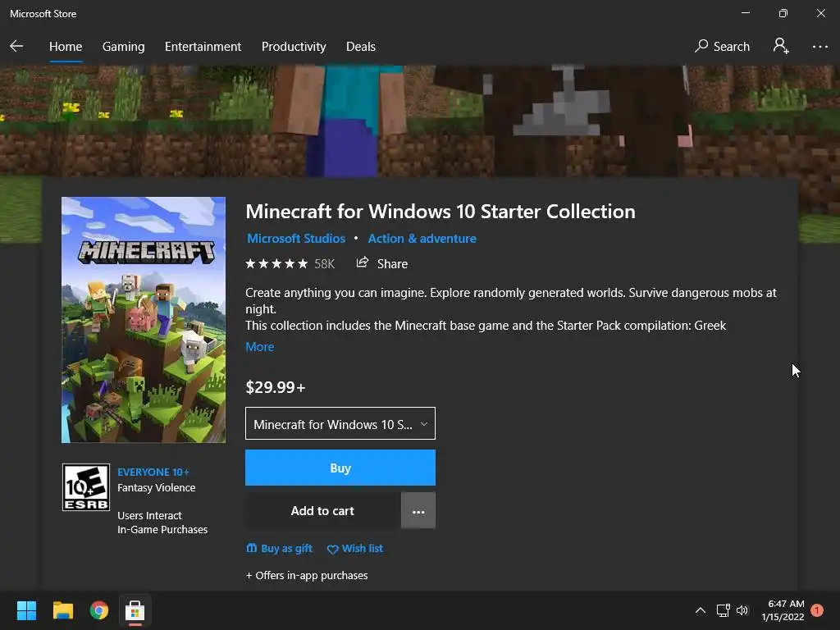Click the Minecraft Starter Collection title
The width and height of the screenshot is (840, 630).
tap(441, 211)
